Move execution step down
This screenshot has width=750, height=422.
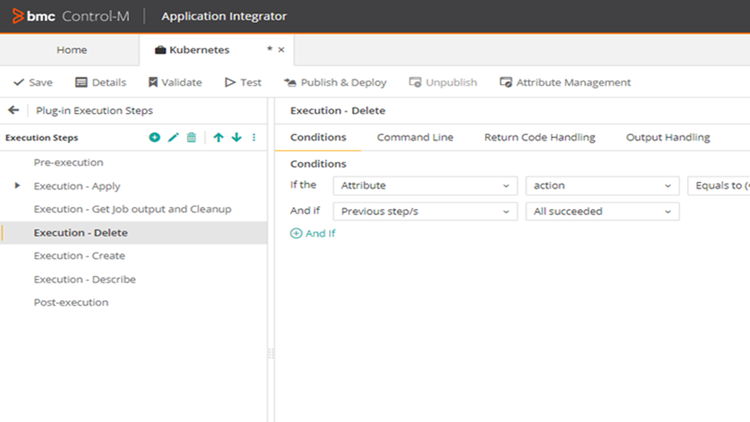click(236, 137)
